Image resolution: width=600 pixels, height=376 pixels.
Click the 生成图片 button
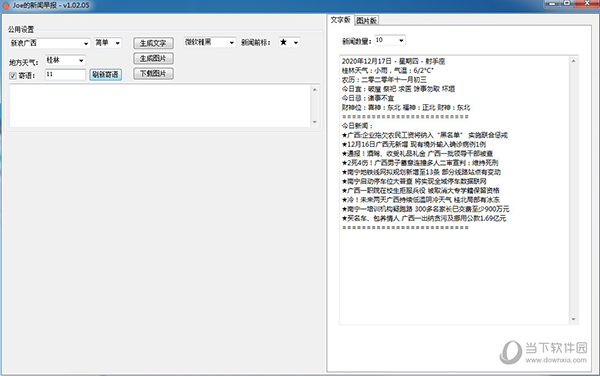pos(153,58)
